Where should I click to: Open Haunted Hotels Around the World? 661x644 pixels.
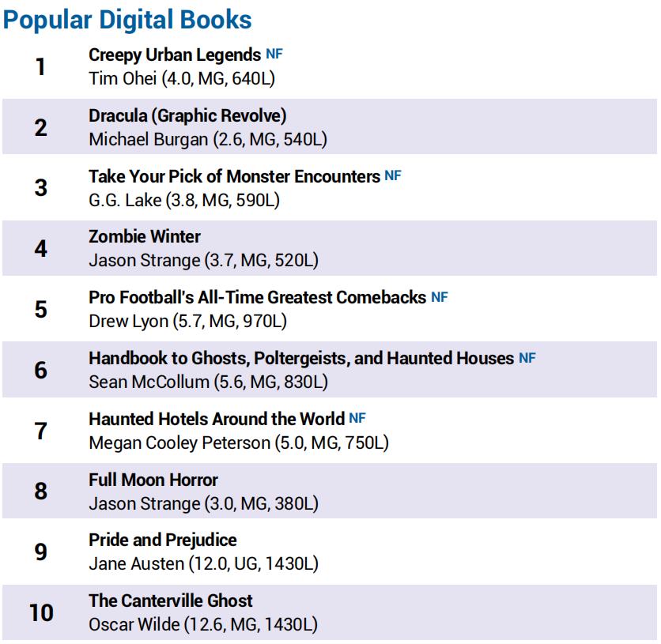point(217,419)
